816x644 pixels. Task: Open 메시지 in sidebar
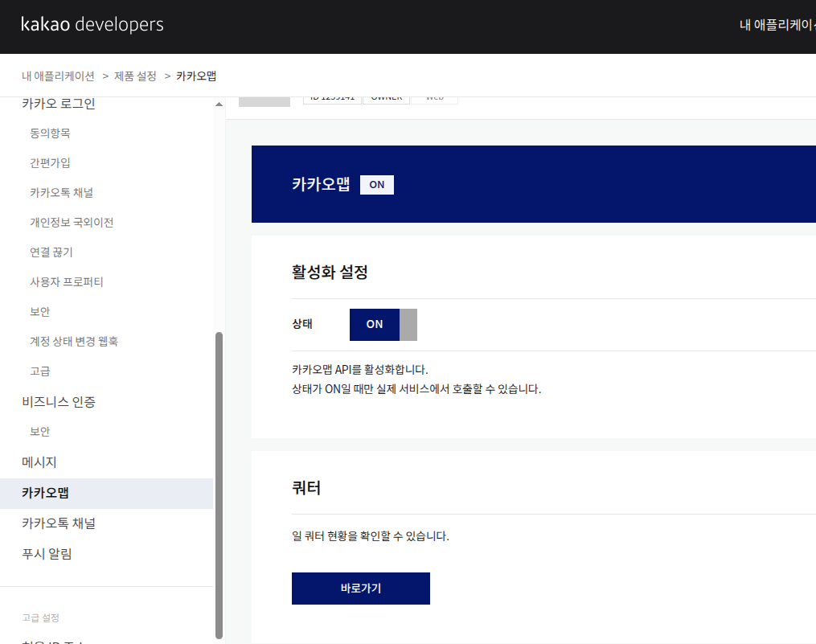point(39,461)
